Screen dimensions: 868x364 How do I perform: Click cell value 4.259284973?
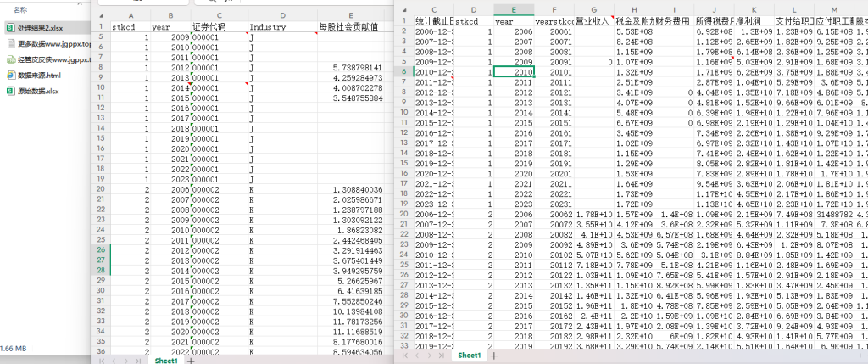point(351,77)
